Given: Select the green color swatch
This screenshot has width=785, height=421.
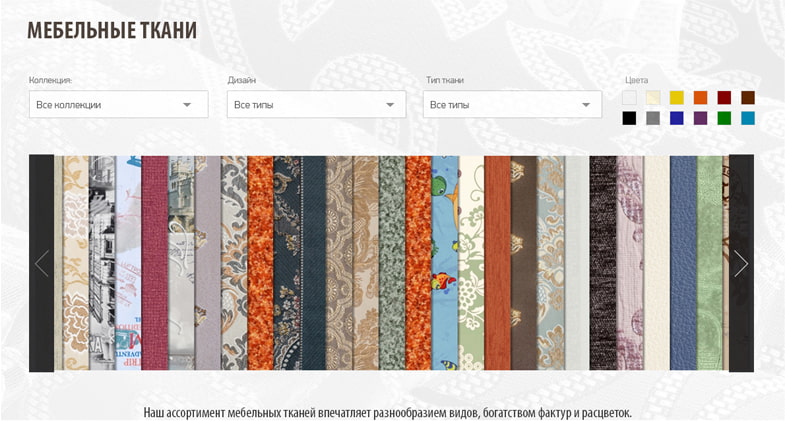Looking at the screenshot, I should pyautogui.click(x=724, y=118).
